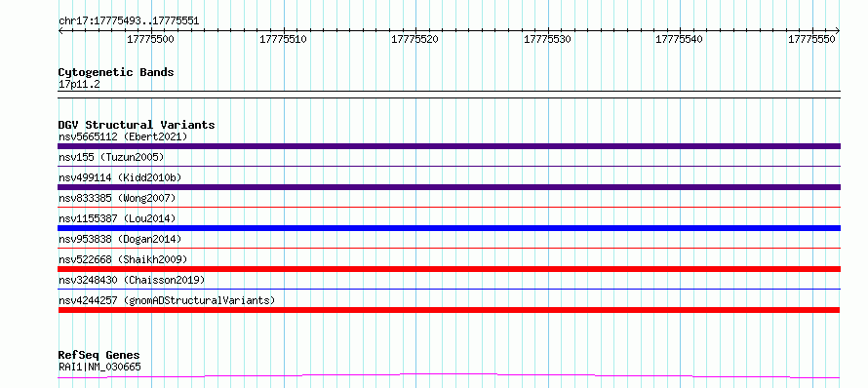Click the nsv953838 (Dogan2014) label
Image resolution: width=868 pixels, height=388 pixels.
[x=120, y=239]
